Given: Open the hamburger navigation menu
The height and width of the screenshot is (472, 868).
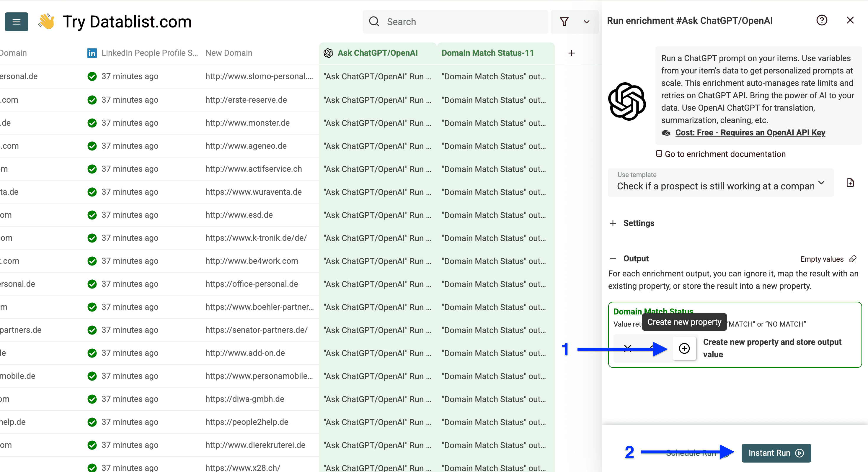Looking at the screenshot, I should (16, 22).
